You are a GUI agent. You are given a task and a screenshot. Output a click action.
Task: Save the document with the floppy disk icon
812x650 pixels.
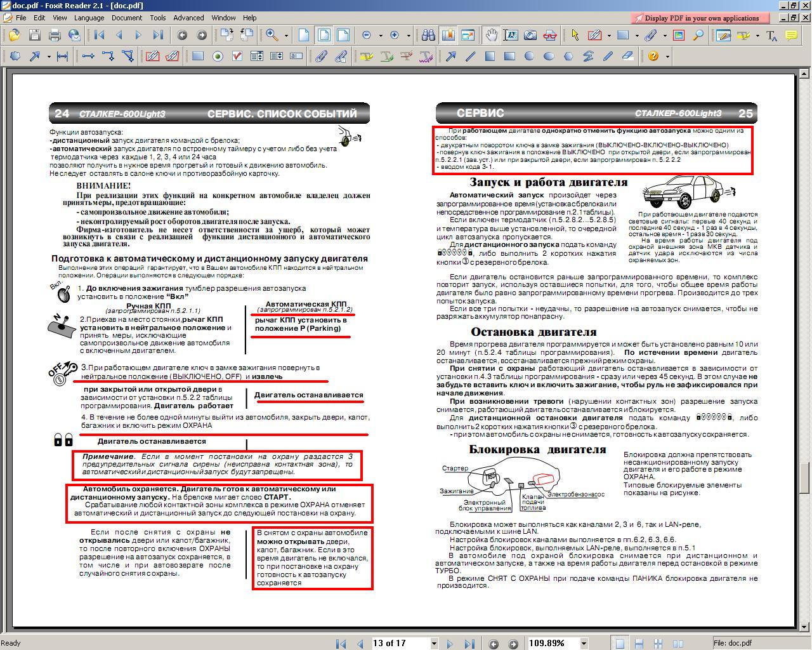point(34,36)
